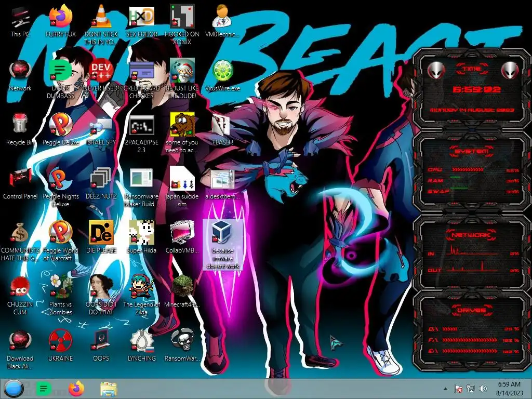This screenshot has height=399, width=532.
Task: Click the NETWORK header in gadget
Action: (x=472, y=235)
